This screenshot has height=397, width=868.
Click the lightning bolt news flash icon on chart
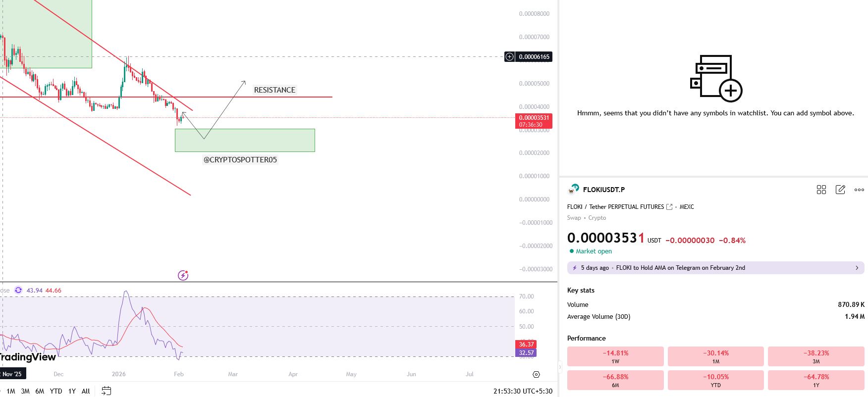pos(183,275)
